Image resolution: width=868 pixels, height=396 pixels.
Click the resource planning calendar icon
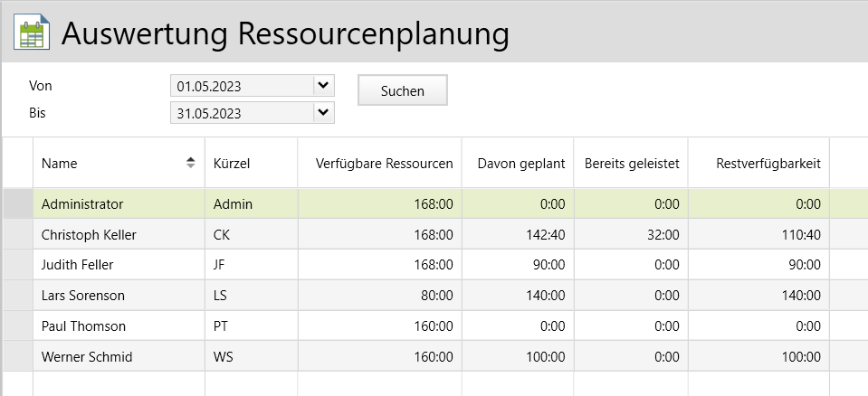(x=33, y=33)
